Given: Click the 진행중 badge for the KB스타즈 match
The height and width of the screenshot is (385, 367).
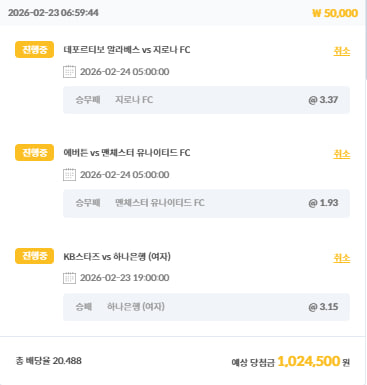Looking at the screenshot, I should [34, 256].
